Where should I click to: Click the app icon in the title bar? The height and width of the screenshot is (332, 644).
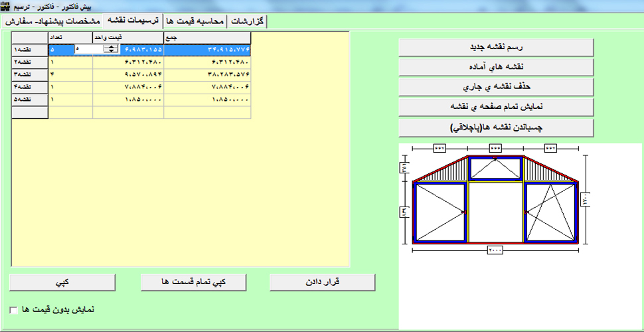(x=6, y=6)
